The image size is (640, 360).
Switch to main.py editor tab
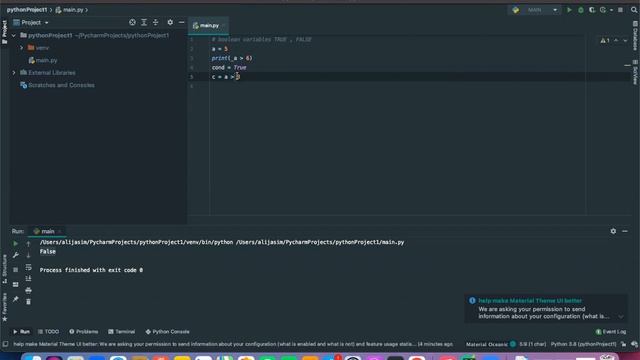click(209, 26)
